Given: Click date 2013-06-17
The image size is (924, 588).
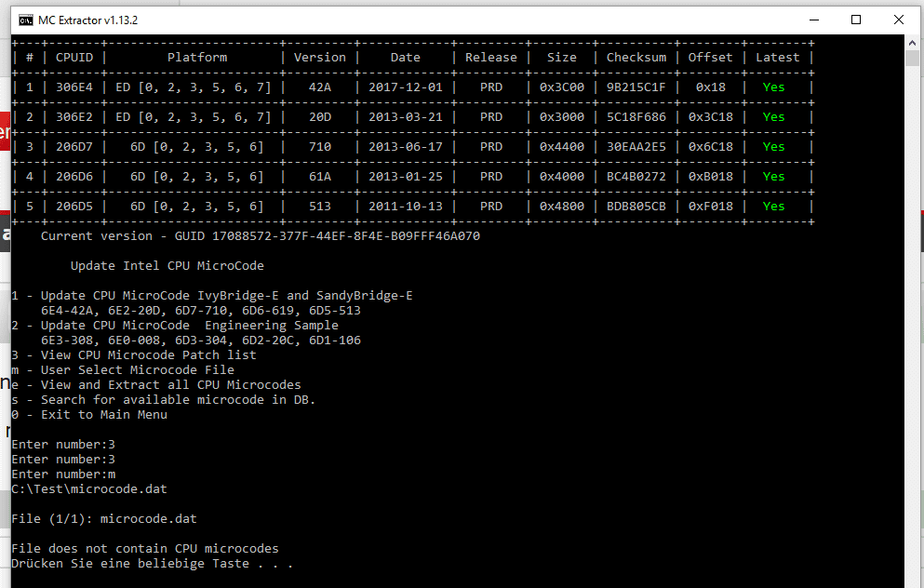Looking at the screenshot, I should click(406, 147).
